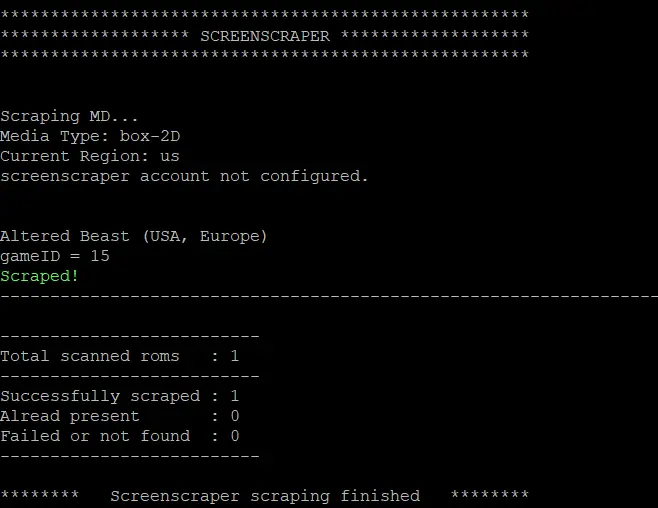Screen dimensions: 658x508
Task: Click the "Altered Beast" game title
Action: click(x=64, y=236)
